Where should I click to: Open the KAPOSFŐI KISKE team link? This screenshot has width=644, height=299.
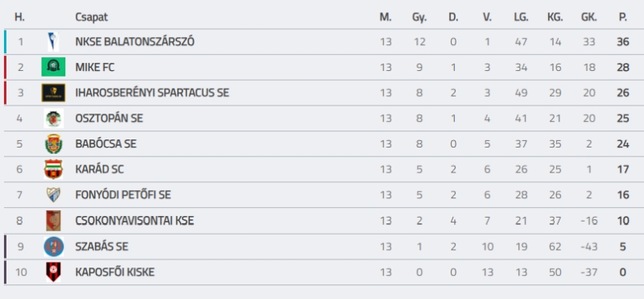point(115,272)
